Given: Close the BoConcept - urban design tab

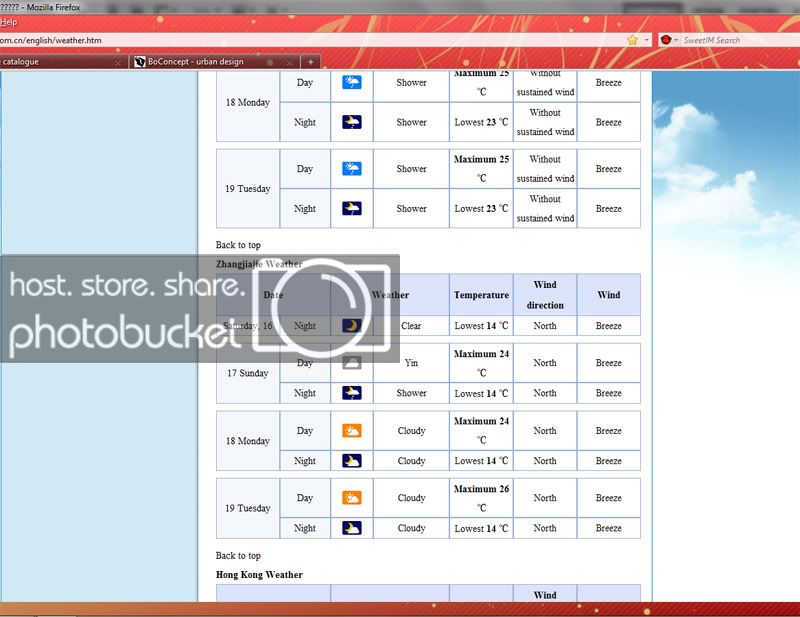Looking at the screenshot, I should [289, 62].
